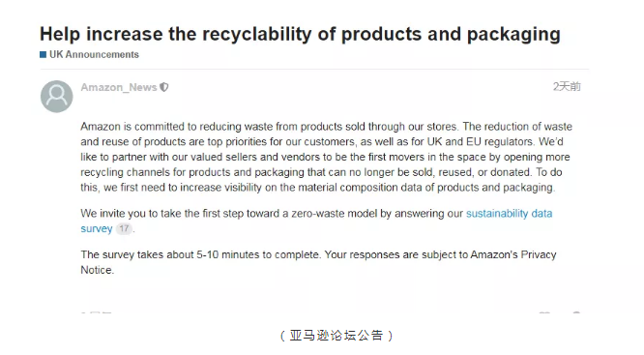Open the UK Announcements category

(x=94, y=54)
